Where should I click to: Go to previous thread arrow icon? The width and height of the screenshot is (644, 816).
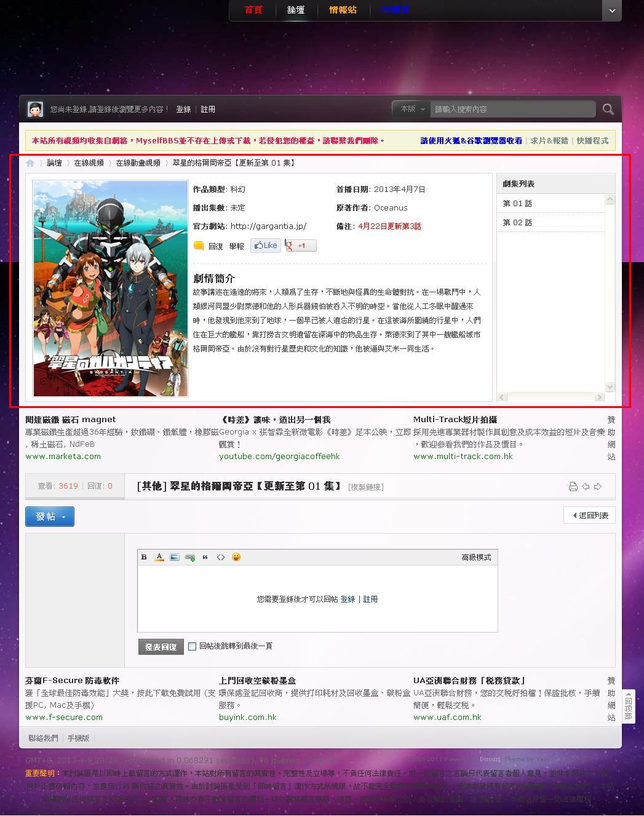586,487
